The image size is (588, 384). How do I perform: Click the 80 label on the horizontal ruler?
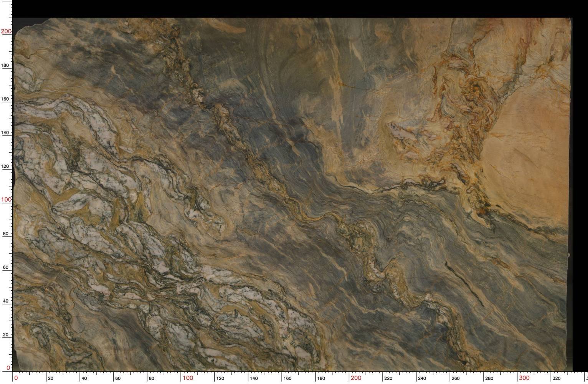point(152,378)
